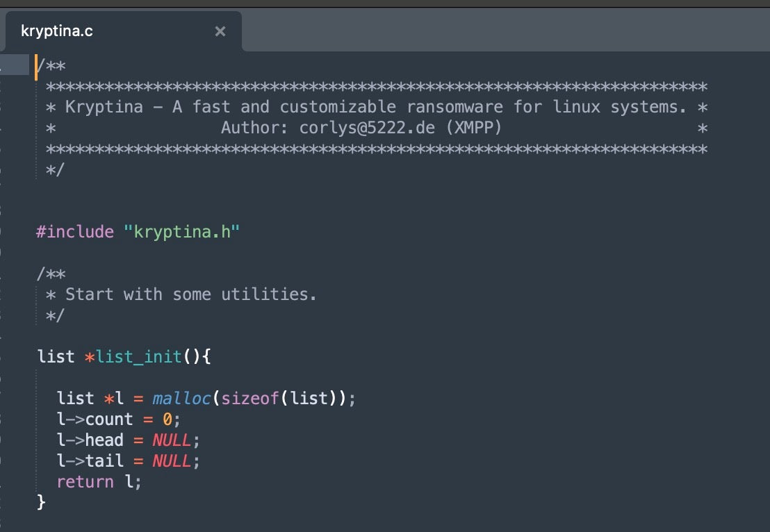Viewport: 770px width, 532px height.
Task: Click the opening /** on first line
Action: pos(51,66)
